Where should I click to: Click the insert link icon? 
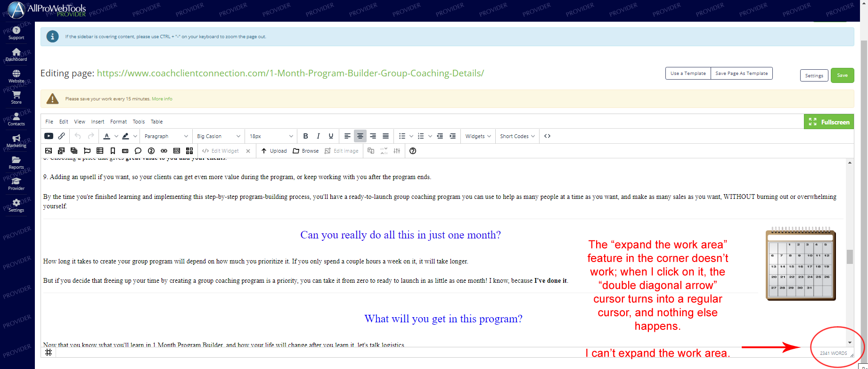(62, 136)
